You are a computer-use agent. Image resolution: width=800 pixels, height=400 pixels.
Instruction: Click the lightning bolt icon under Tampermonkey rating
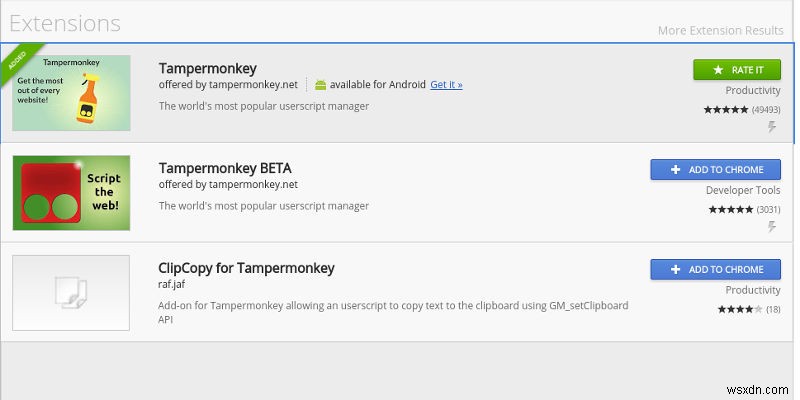click(771, 127)
